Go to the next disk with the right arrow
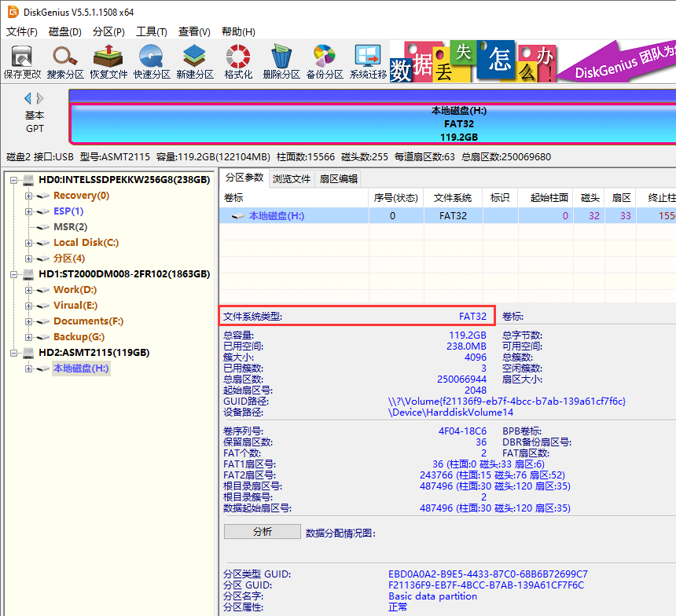676x616 pixels. [x=39, y=98]
